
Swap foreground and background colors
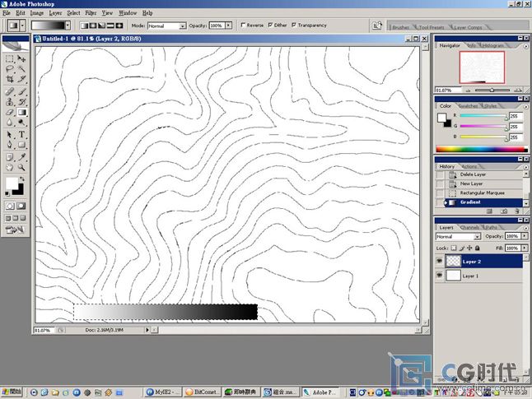point(22,179)
